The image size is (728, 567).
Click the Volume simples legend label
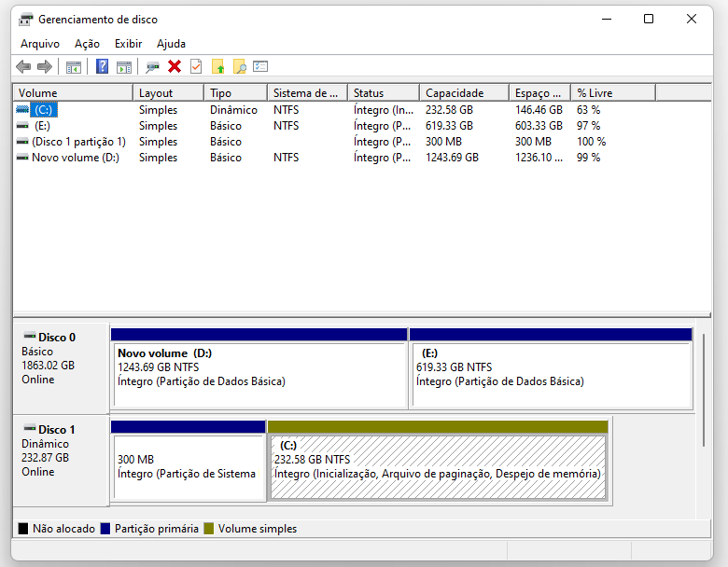258,529
